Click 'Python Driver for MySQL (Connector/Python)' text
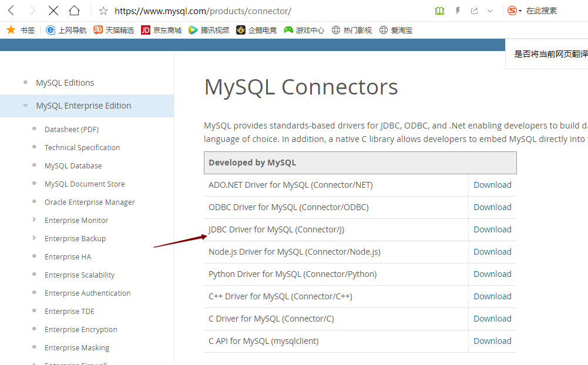Viewport: 588px width, 365px height. 293,274
